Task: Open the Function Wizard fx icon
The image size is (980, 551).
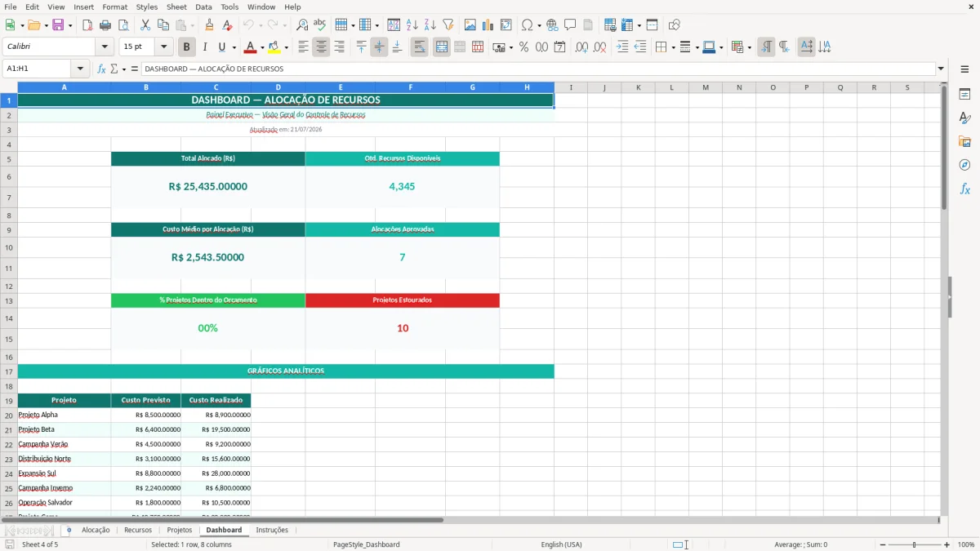Action: pos(102,69)
